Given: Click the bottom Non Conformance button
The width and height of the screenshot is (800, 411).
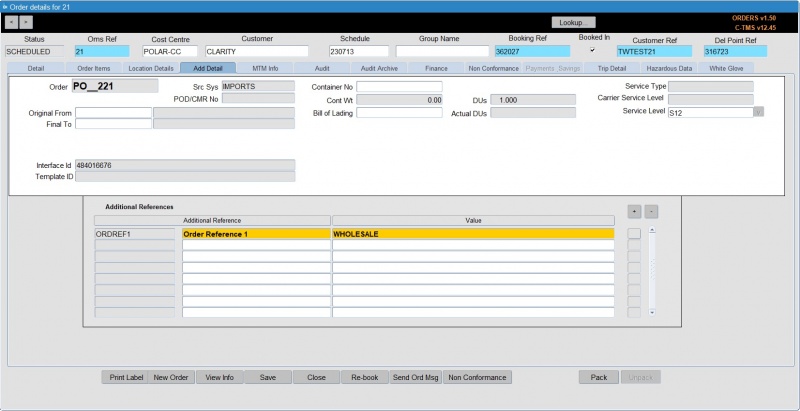Looking at the screenshot, I should point(477,377).
